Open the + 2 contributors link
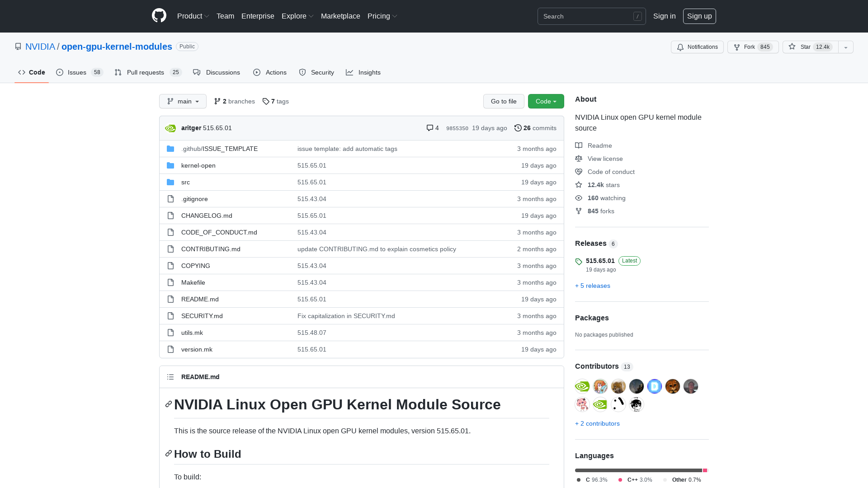This screenshot has height=488, width=868. pos(597,423)
